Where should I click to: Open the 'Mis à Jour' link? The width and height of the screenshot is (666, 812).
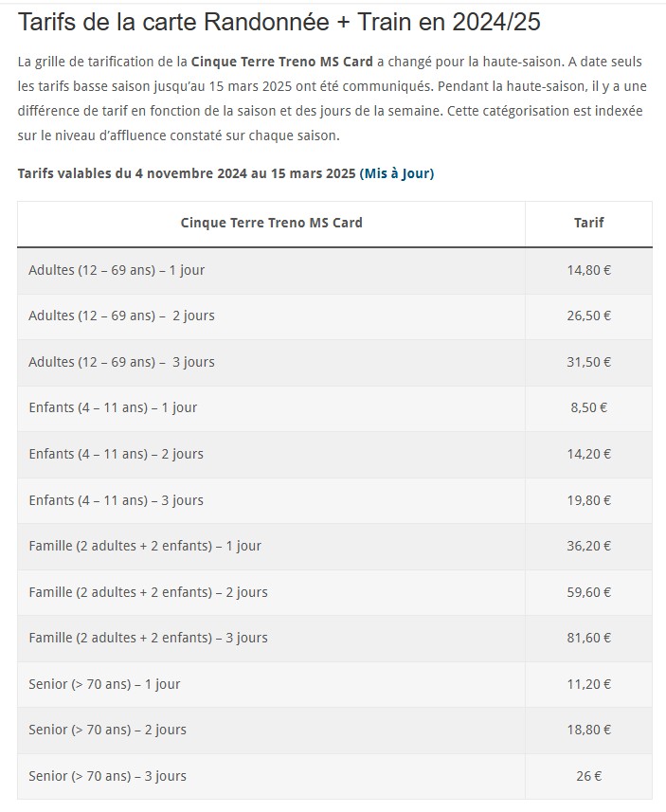397,173
